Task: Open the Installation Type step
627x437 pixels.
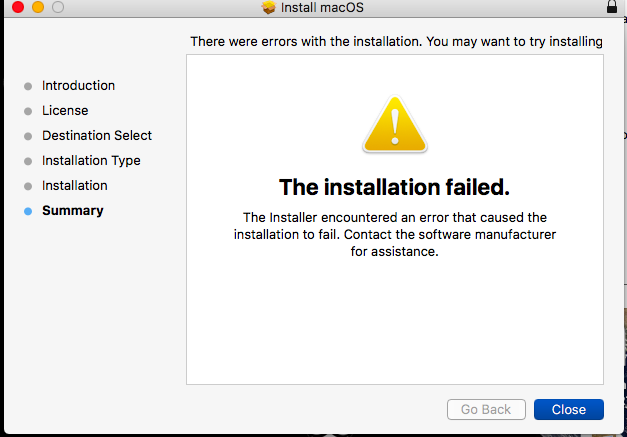Action: [91, 161]
